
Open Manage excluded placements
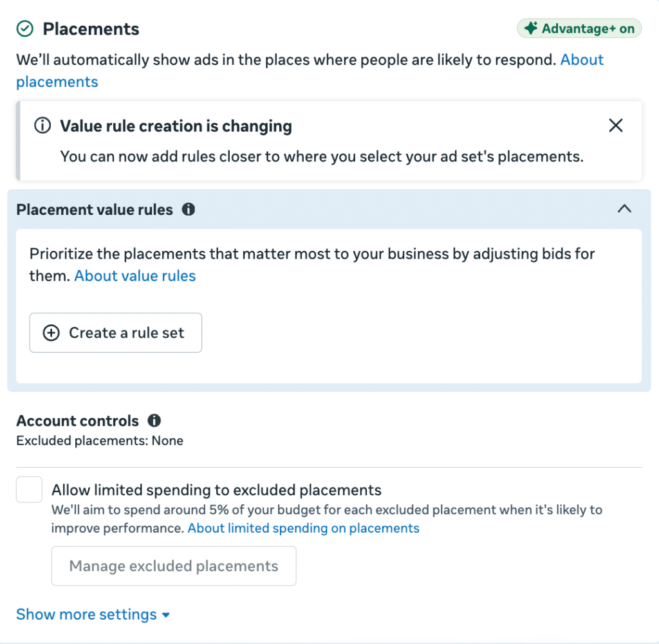(x=174, y=566)
